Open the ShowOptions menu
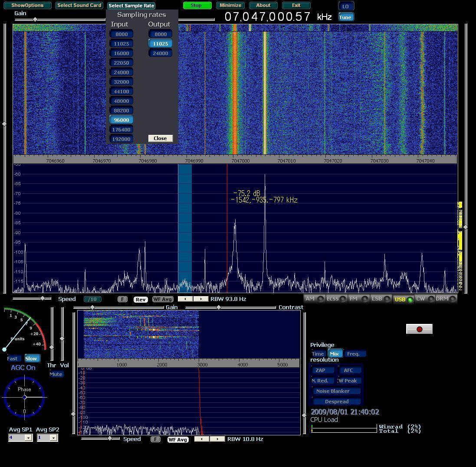The image size is (476, 467). coord(27,6)
